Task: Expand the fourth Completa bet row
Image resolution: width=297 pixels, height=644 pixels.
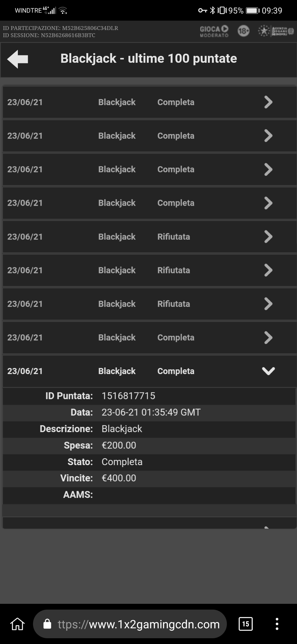Action: (150, 203)
